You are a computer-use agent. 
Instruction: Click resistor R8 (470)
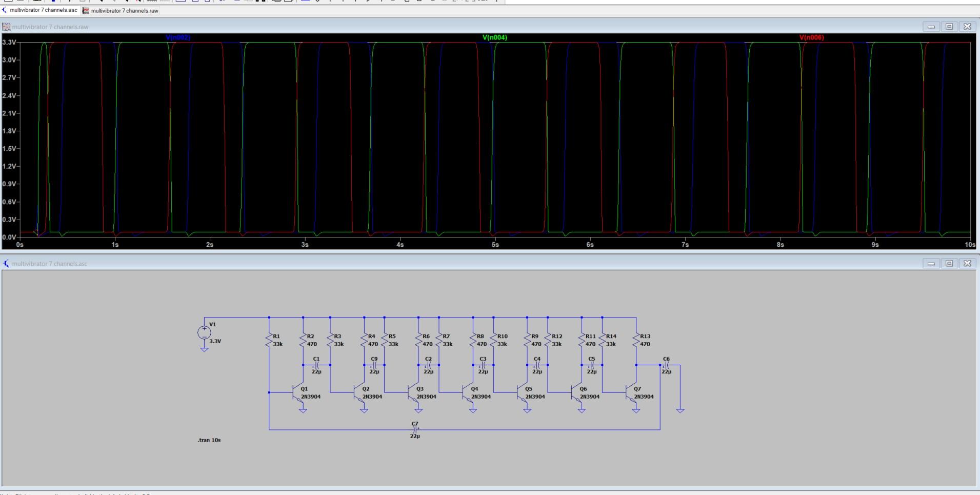[473, 340]
